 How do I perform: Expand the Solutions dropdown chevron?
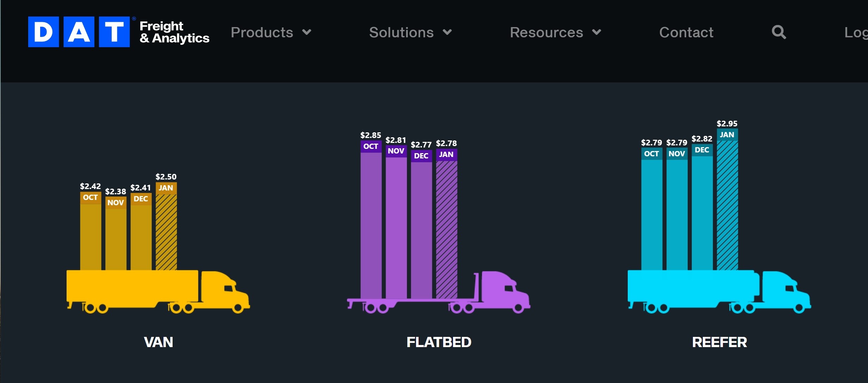[x=447, y=32]
